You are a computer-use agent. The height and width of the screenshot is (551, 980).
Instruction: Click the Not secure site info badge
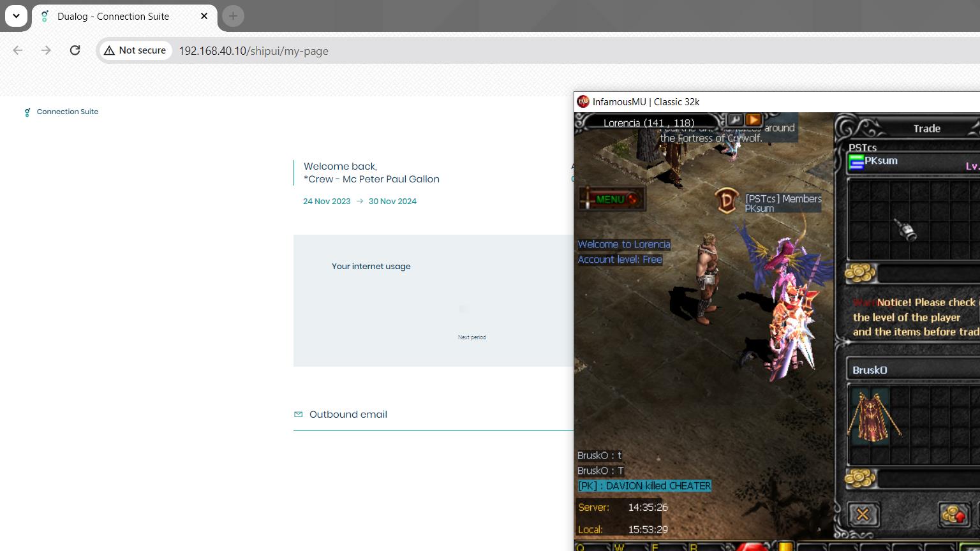tap(135, 50)
